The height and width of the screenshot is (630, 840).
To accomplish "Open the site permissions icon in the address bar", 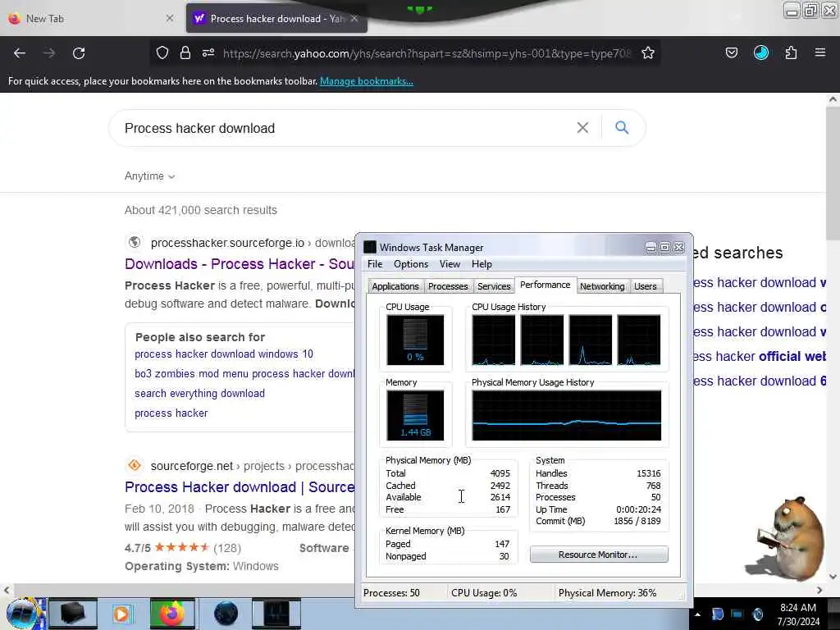I will [208, 52].
